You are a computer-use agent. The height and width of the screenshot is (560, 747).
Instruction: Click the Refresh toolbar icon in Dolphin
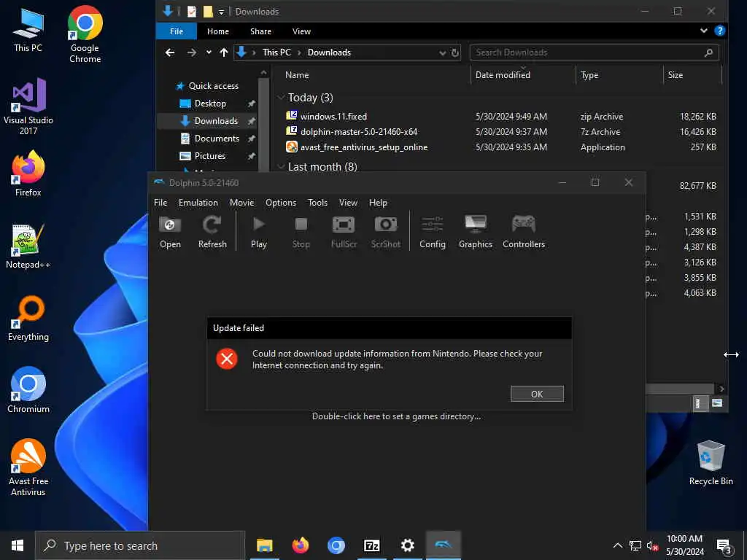pos(212,232)
